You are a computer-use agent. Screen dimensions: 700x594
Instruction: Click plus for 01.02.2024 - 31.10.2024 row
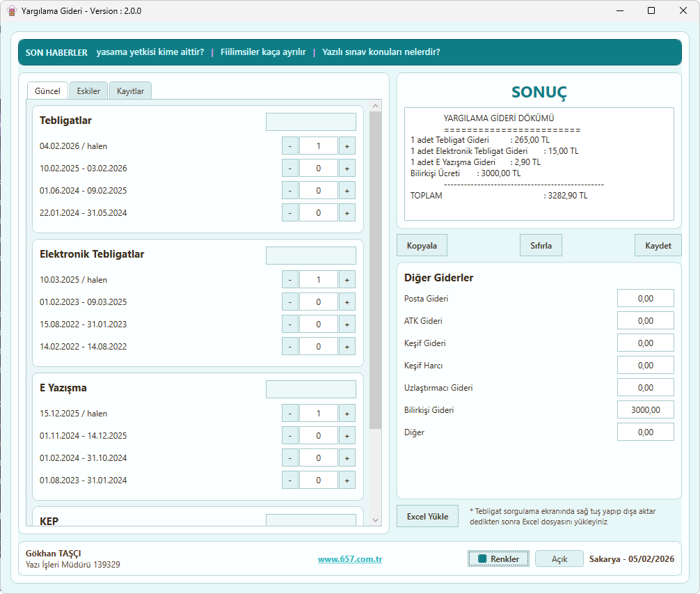click(x=347, y=458)
